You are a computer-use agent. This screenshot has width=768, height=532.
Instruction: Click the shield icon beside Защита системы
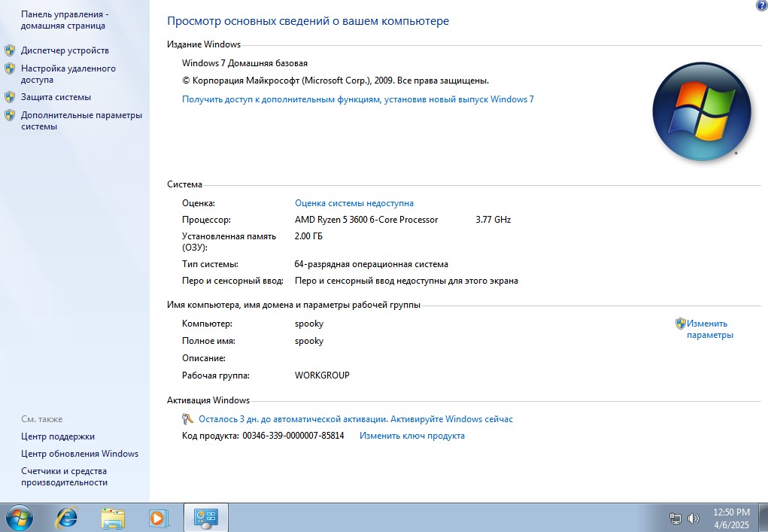10,97
